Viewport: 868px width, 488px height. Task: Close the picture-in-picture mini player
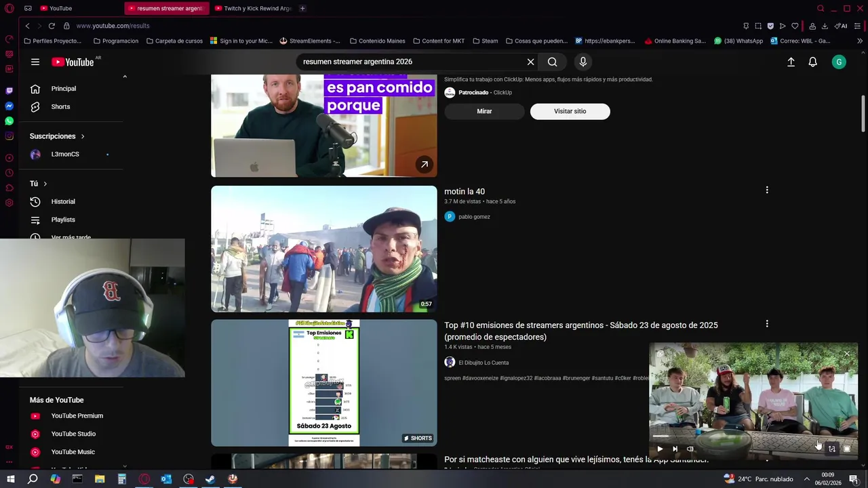click(x=846, y=354)
